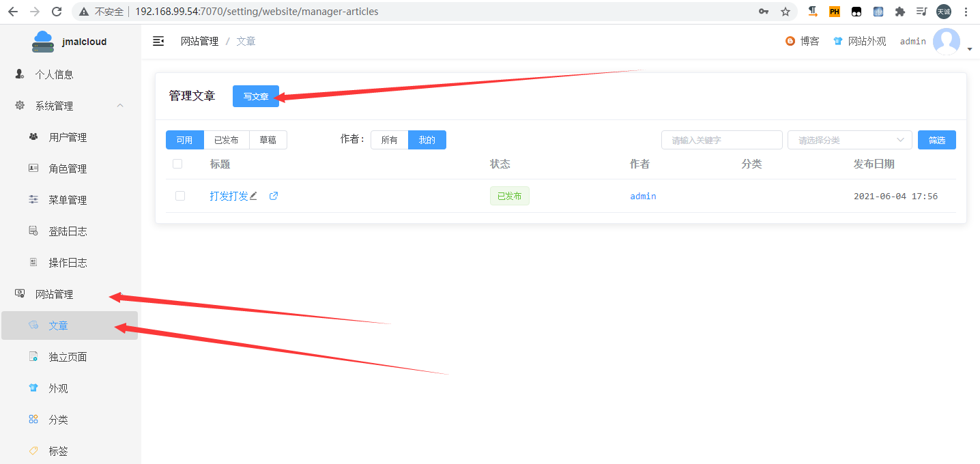The height and width of the screenshot is (464, 980).
Task: Click the 写文章 button
Action: [256, 96]
